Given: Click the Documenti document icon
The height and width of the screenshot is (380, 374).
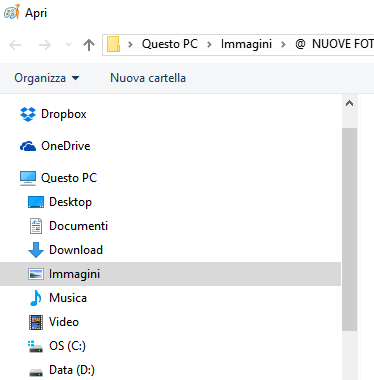Looking at the screenshot, I should point(36,226).
